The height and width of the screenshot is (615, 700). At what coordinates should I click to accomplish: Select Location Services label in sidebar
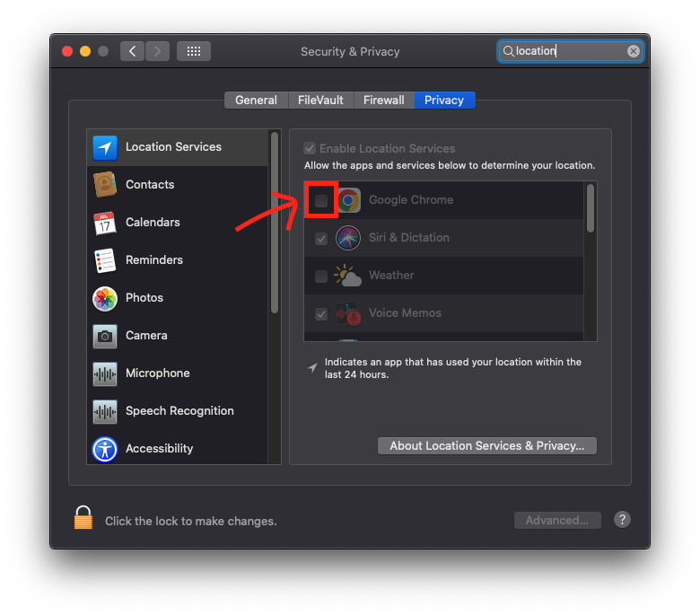174,147
